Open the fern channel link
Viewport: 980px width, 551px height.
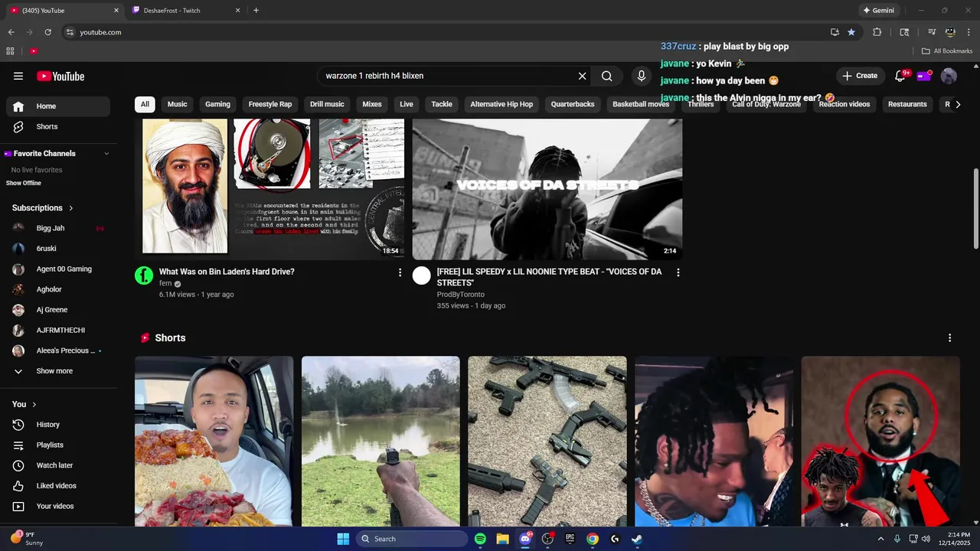[x=165, y=284]
